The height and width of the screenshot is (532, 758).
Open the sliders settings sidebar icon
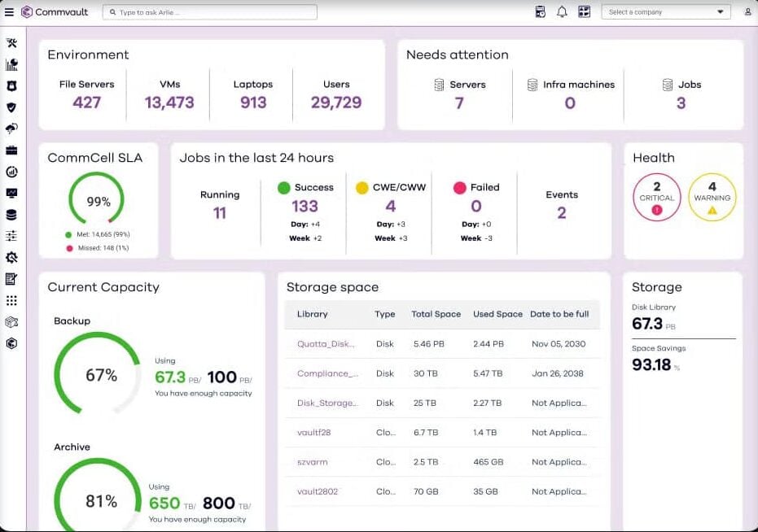click(11, 236)
